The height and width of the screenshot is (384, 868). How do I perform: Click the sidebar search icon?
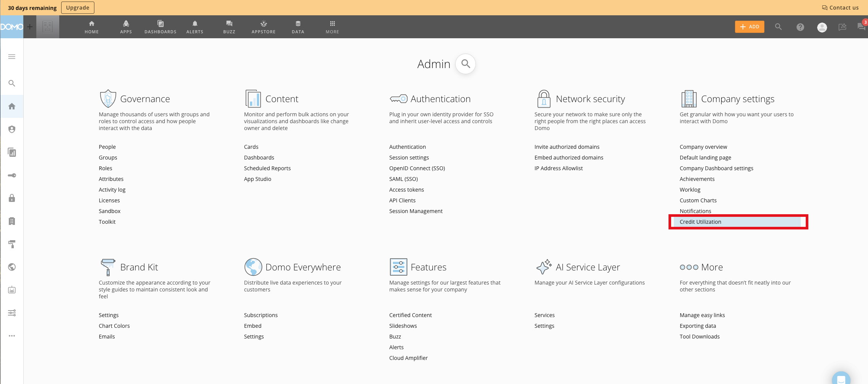[12, 83]
